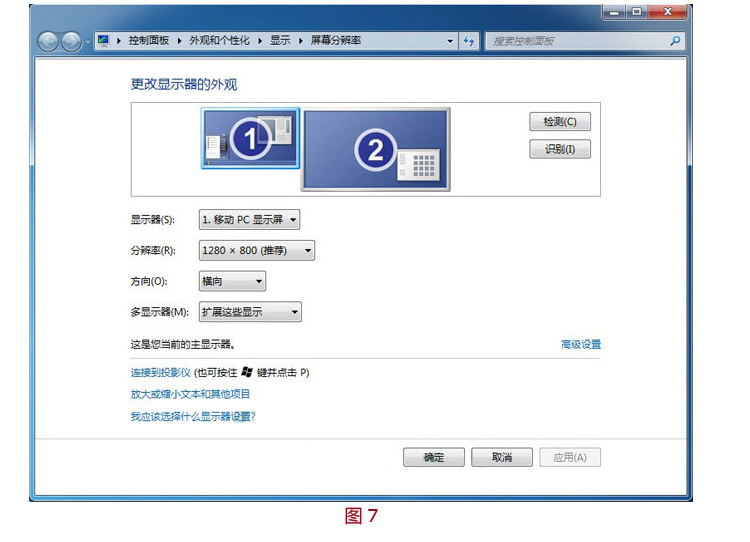Screen dimensions: 750x542
Task: Expand arrow after 控制面板 breadcrumb
Action: tap(179, 41)
